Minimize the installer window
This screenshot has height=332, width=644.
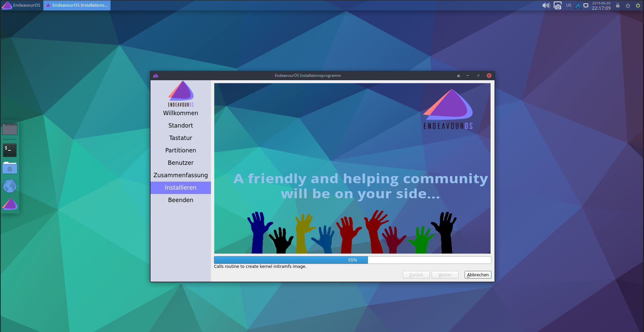(468, 76)
